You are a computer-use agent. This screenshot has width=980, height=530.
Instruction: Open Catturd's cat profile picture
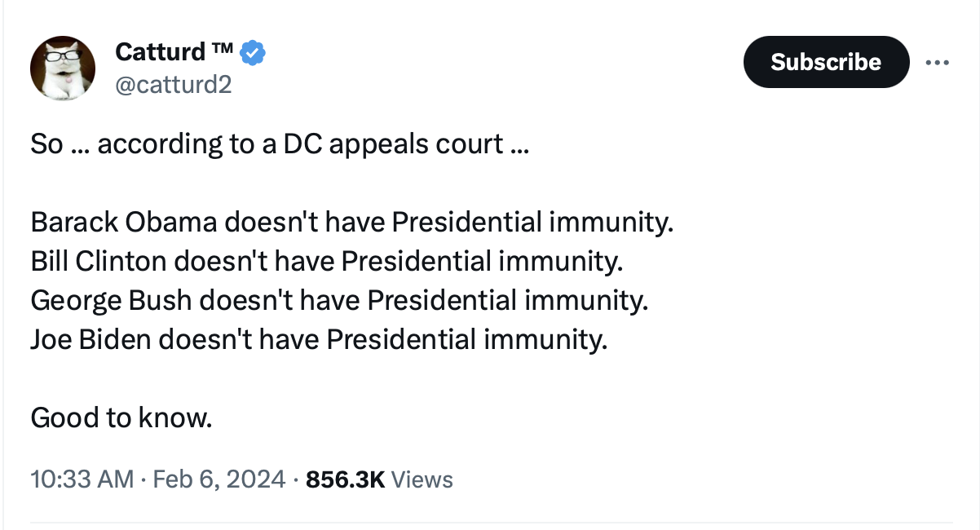pyautogui.click(x=63, y=68)
